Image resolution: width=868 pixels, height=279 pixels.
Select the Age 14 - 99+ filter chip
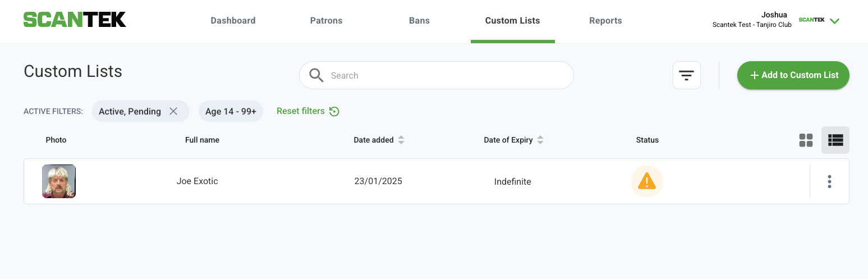tap(231, 111)
